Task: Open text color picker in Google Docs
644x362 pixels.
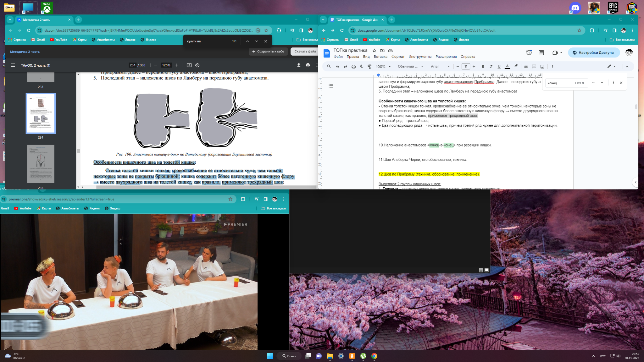Action: click(507, 66)
